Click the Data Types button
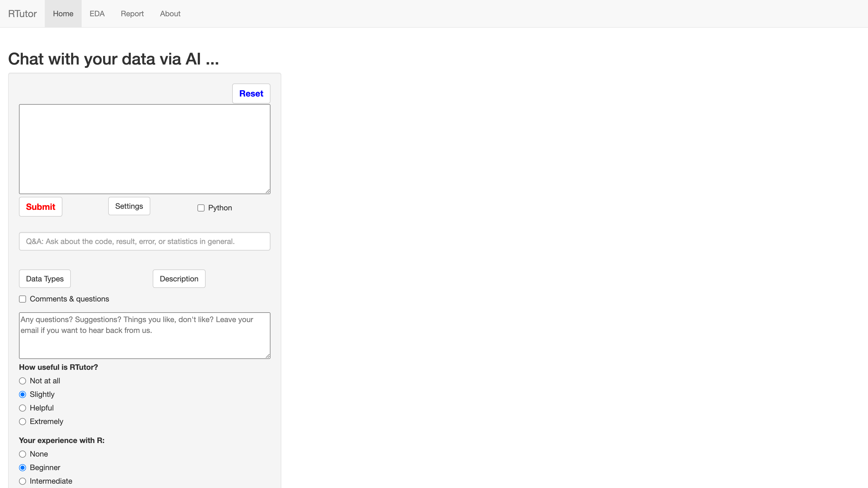The width and height of the screenshot is (868, 488). pos(45,278)
